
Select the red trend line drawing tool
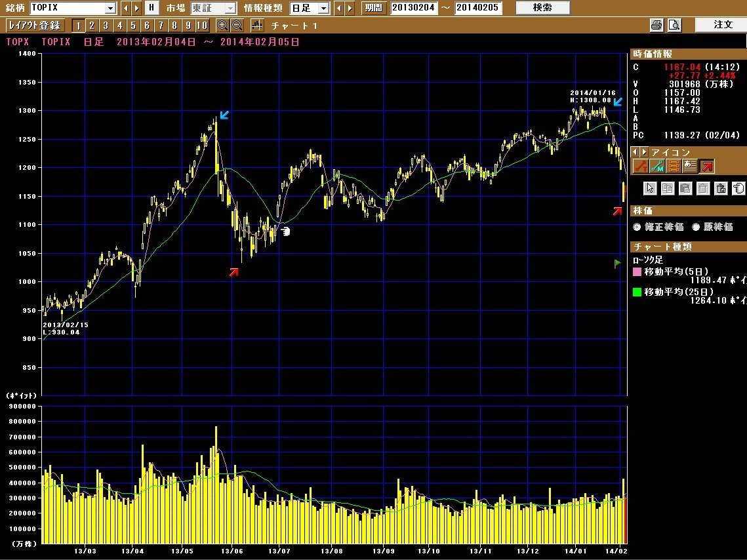640,166
